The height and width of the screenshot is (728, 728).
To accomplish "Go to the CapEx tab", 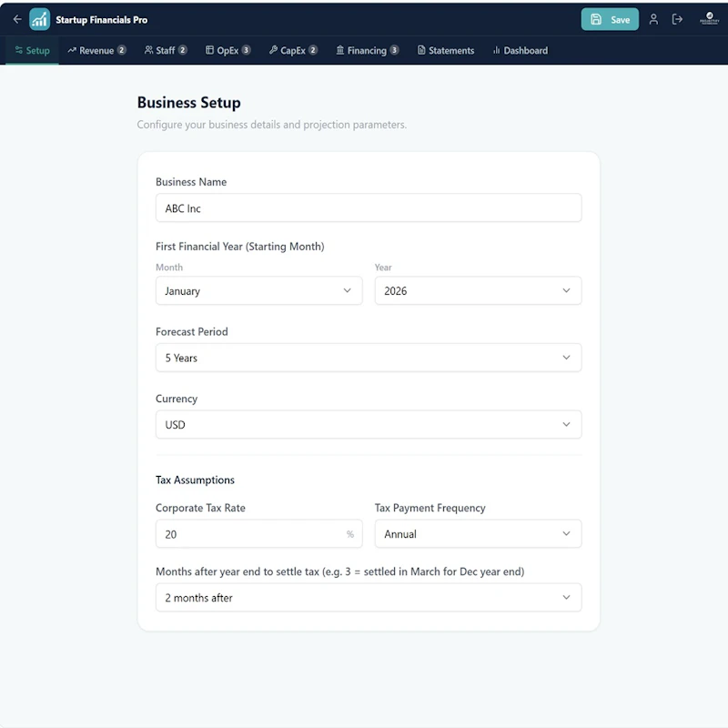I will click(293, 50).
